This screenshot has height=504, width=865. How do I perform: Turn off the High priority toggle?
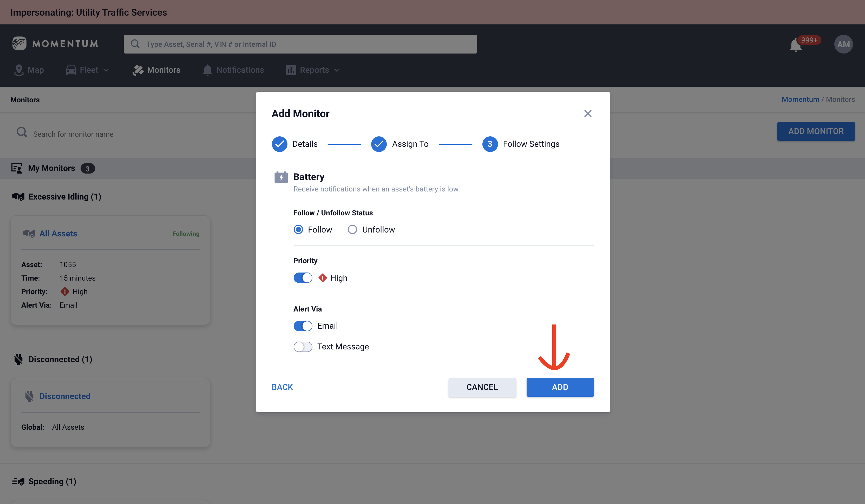click(303, 278)
